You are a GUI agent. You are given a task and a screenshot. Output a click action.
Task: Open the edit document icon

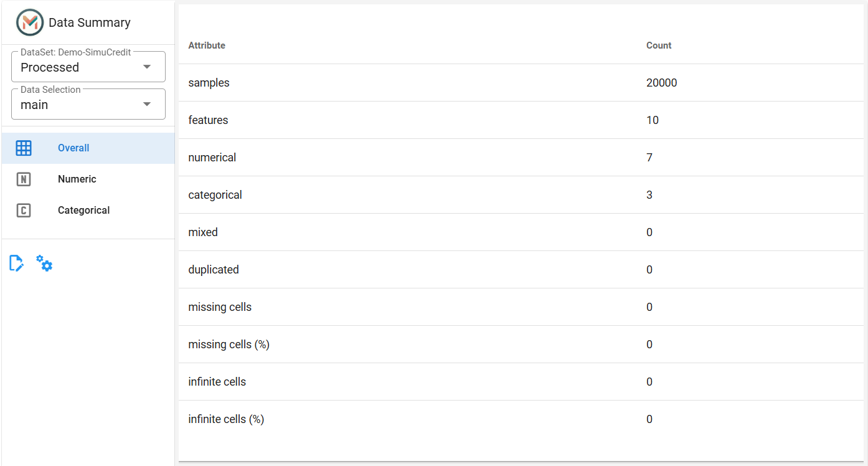click(17, 264)
